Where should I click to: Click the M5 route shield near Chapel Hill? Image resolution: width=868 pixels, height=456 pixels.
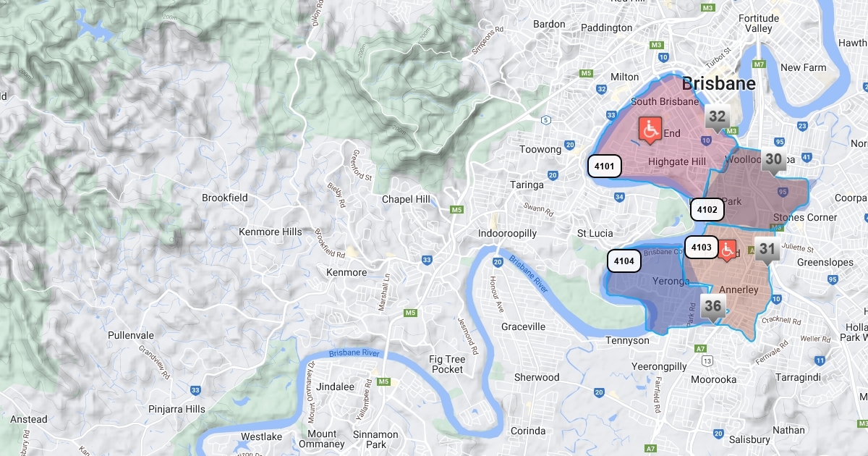click(x=456, y=210)
